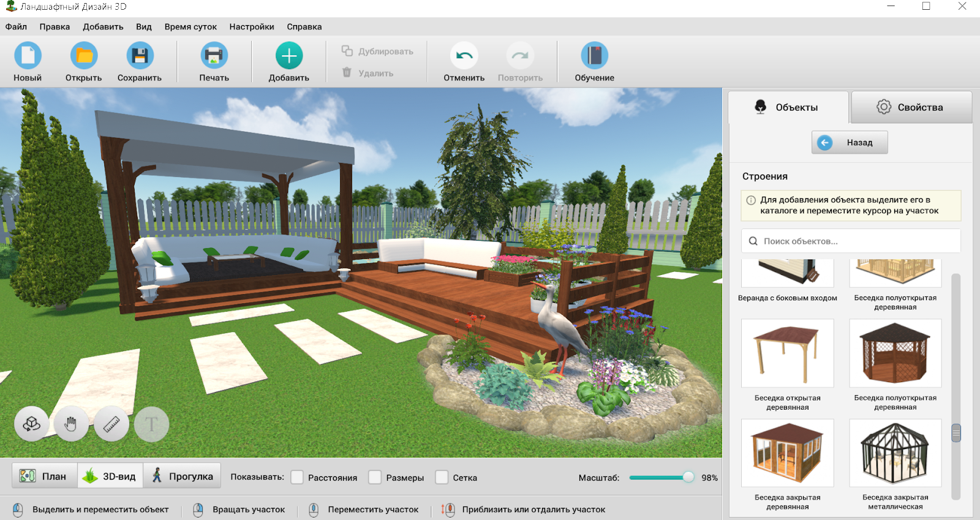Click the catalog scrollbar handle
Viewport: 980px width, 520px height.
click(x=956, y=433)
